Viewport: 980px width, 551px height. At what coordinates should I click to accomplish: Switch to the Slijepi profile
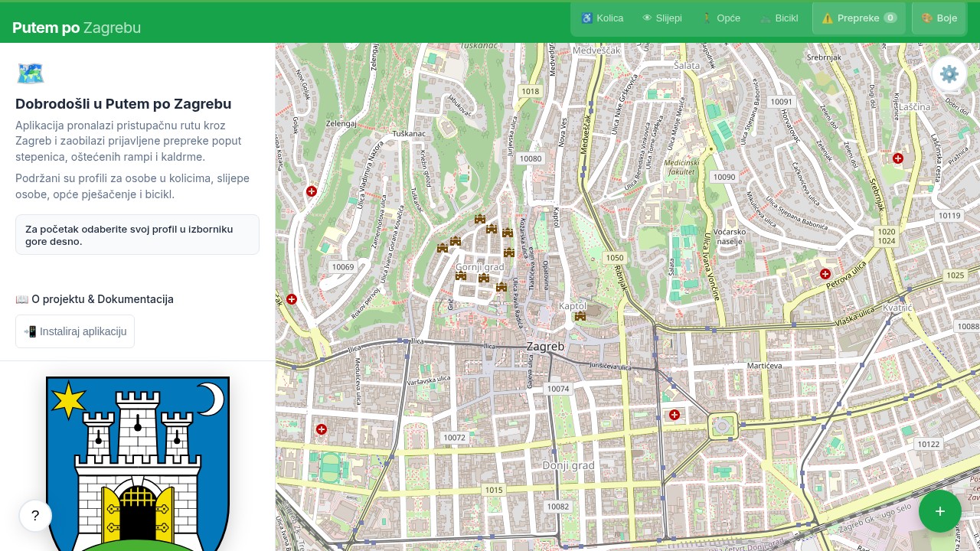pos(662,18)
